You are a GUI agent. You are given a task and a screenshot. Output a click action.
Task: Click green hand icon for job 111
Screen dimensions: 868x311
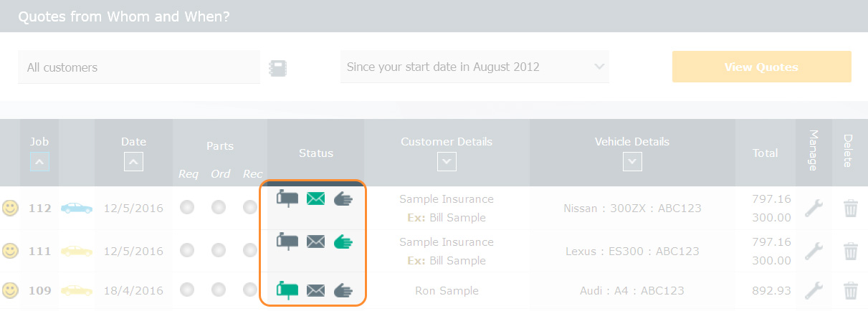[x=344, y=242]
